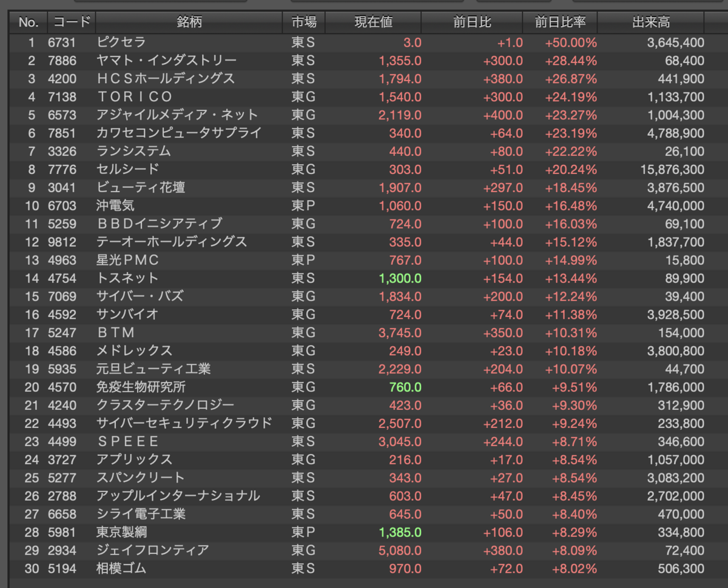Click ＢＴＭ stock name
This screenshot has height=588, width=728.
click(x=116, y=333)
